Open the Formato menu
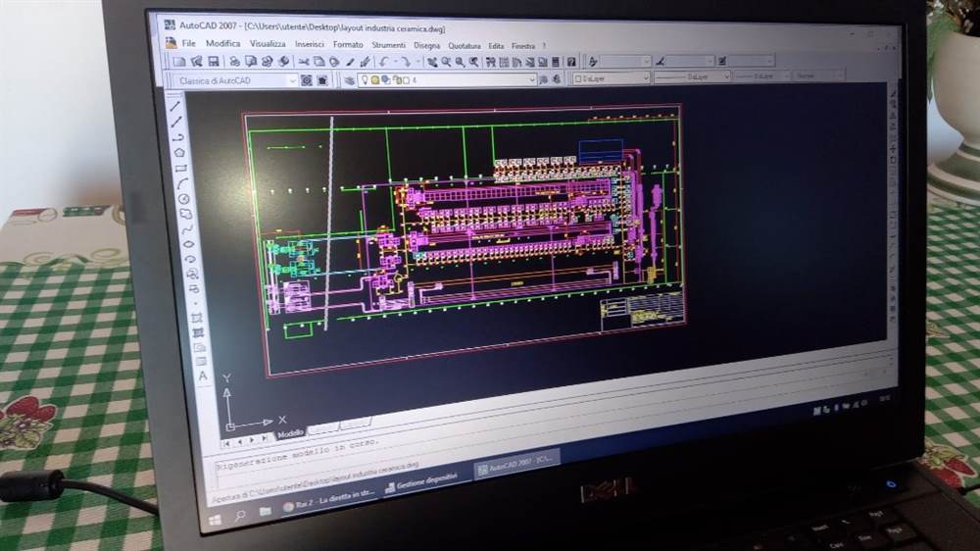The height and width of the screenshot is (551, 980). coord(348,44)
